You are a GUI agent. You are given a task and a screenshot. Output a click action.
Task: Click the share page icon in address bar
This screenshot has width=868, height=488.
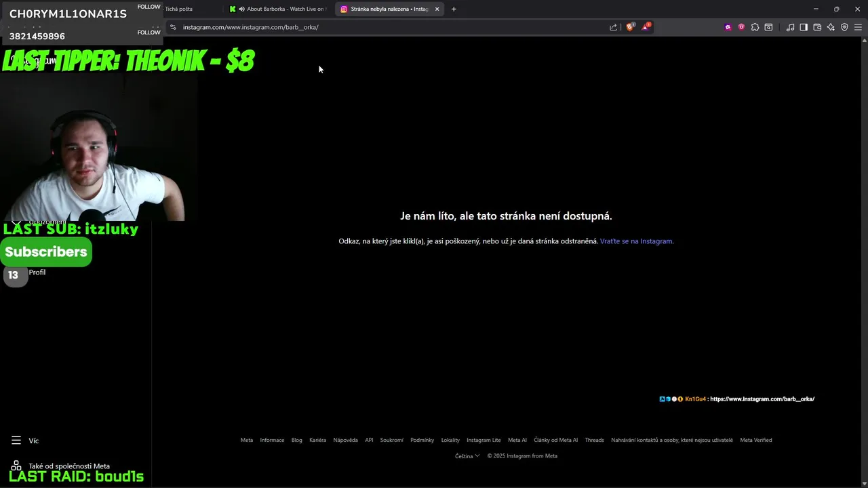pos(614,27)
